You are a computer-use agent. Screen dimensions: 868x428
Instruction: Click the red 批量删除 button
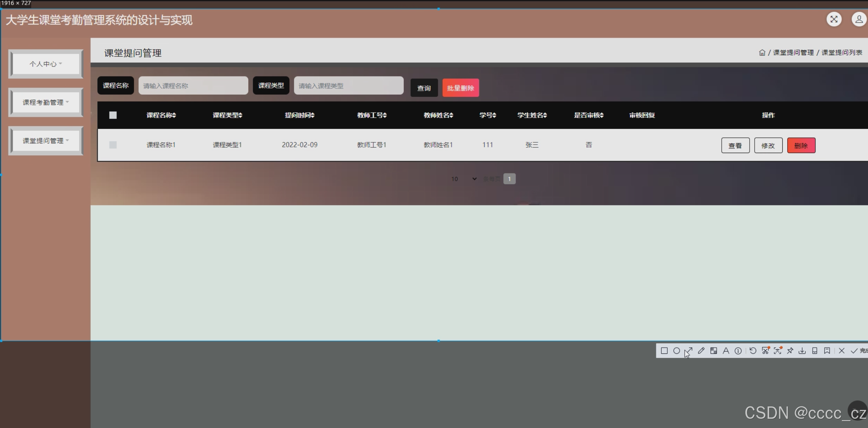coord(460,88)
